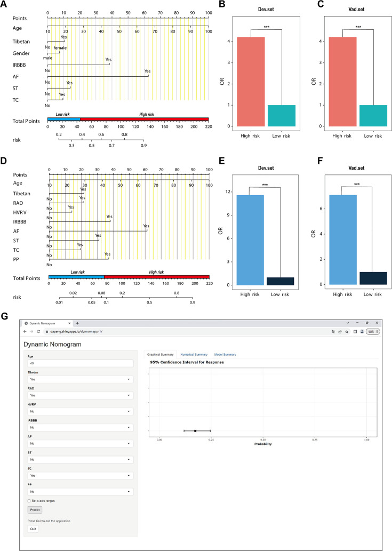Image resolution: width=392 pixels, height=551 pixels.
Task: Click the address bar URL dapeng.shinyapps.io
Action: pyautogui.click(x=76, y=331)
